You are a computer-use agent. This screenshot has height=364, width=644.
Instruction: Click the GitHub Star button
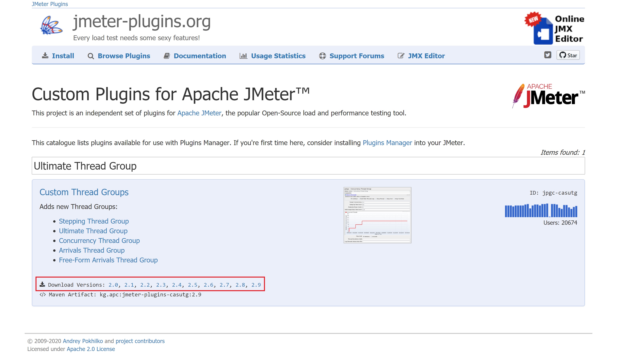[568, 55]
